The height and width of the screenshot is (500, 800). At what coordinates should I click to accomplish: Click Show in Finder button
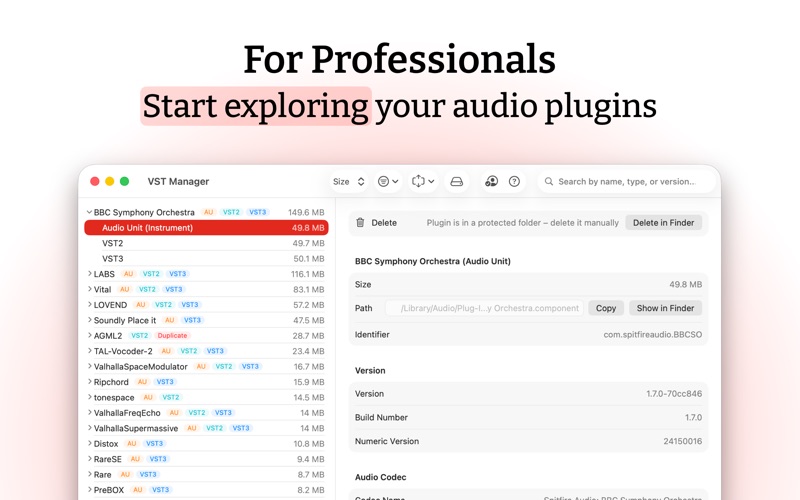point(665,308)
